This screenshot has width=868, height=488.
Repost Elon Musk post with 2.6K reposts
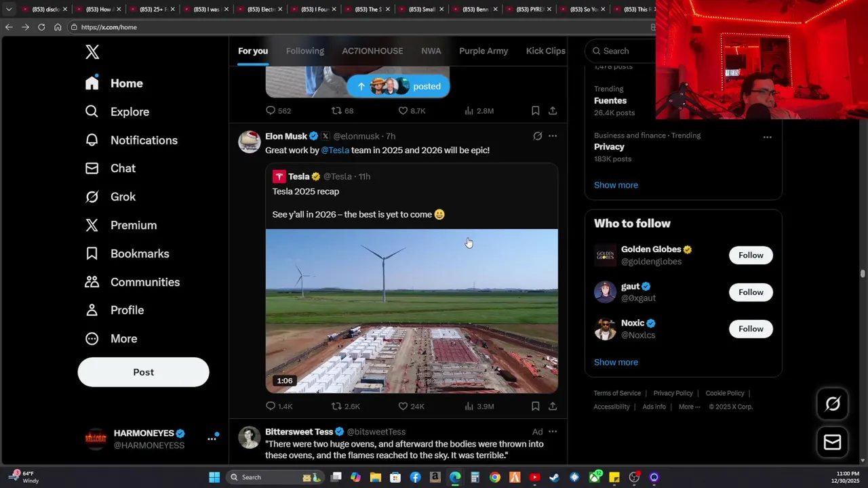(345, 406)
